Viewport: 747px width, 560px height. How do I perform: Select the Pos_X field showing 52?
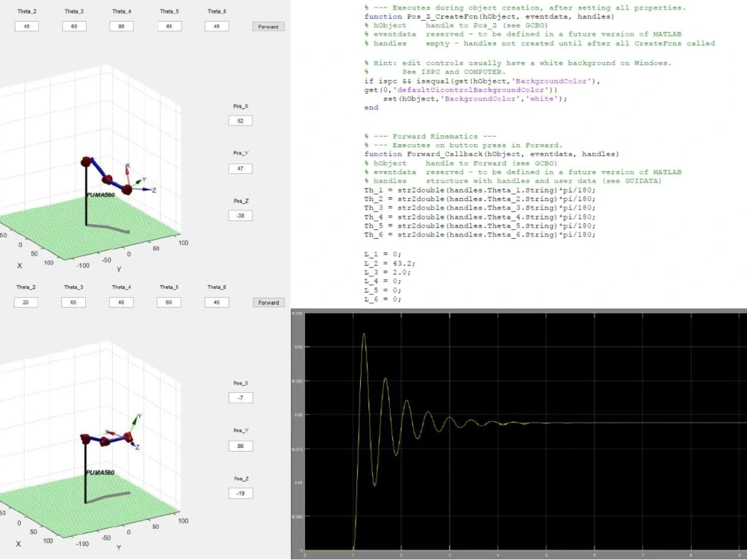coord(240,120)
